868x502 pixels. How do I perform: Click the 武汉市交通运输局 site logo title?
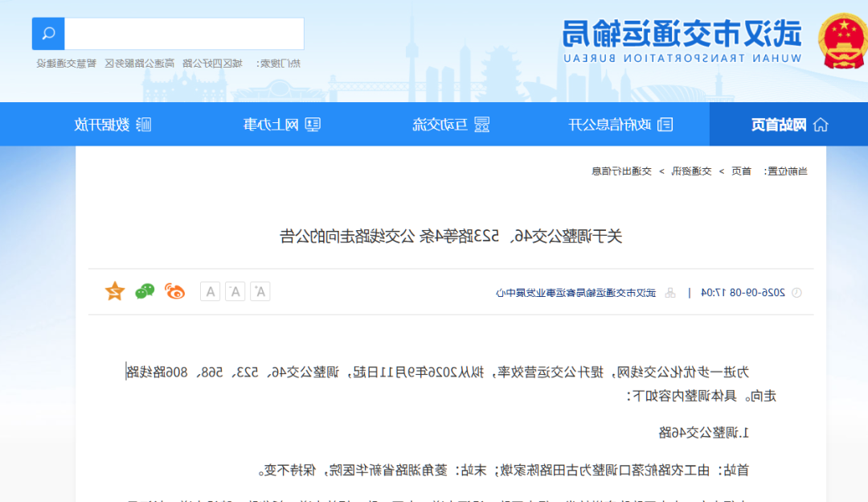682,33
